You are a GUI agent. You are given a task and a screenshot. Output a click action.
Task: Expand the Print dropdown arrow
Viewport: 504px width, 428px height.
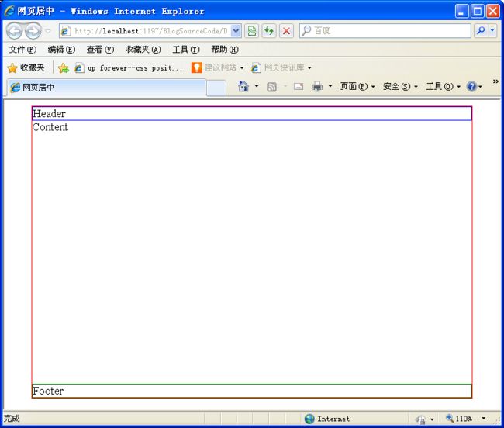pyautogui.click(x=330, y=86)
